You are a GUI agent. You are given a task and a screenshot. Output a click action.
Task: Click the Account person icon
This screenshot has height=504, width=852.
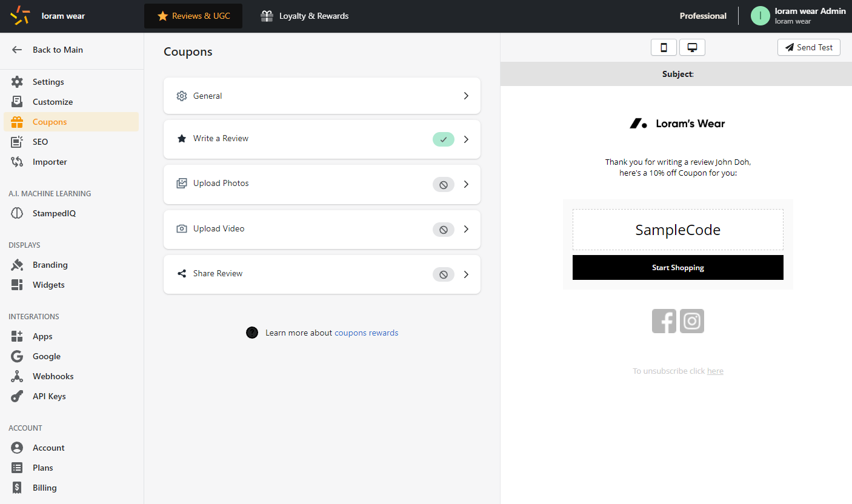pos(17,448)
